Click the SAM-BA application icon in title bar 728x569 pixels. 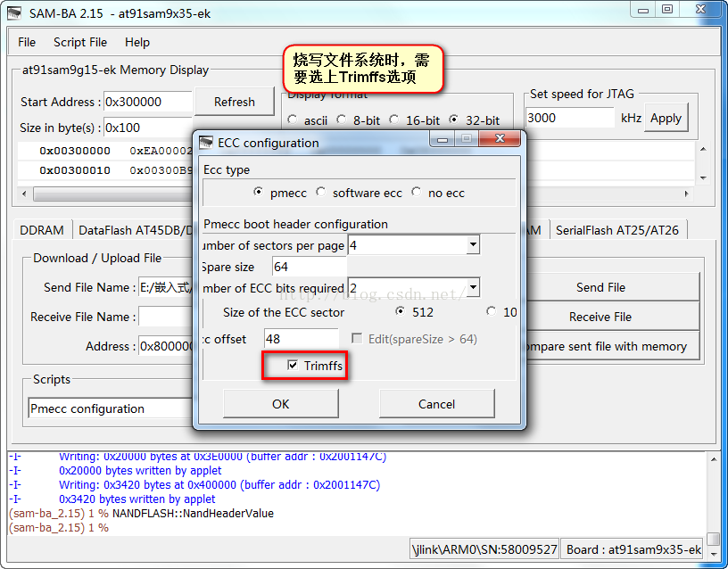point(14,13)
